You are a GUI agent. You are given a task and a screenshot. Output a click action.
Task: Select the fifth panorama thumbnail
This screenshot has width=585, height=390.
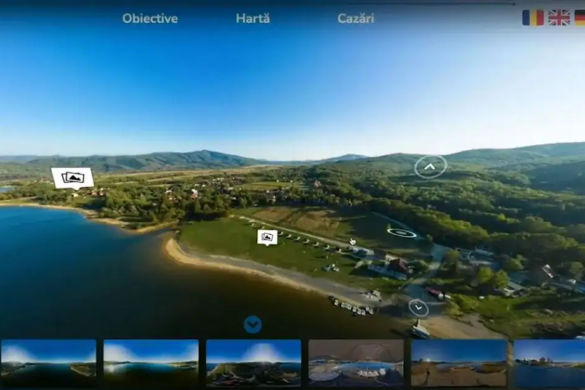tap(459, 363)
